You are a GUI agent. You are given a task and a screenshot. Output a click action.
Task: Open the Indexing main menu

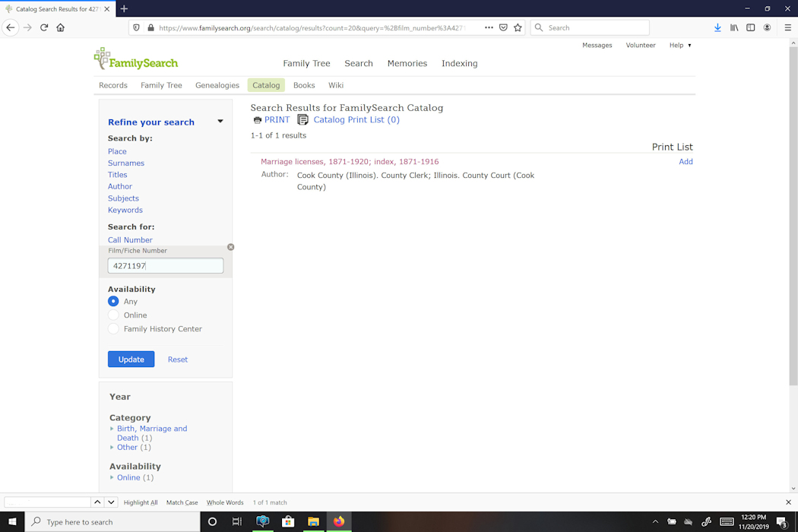(x=460, y=64)
